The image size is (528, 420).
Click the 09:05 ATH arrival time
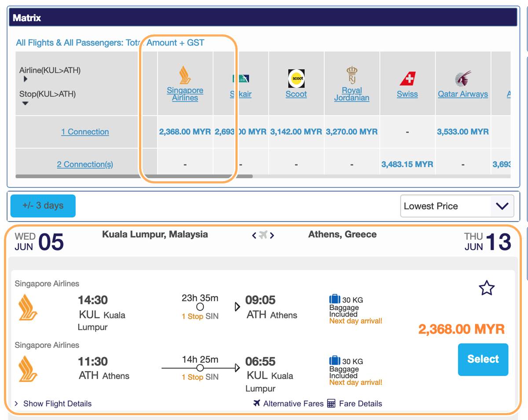point(260,300)
